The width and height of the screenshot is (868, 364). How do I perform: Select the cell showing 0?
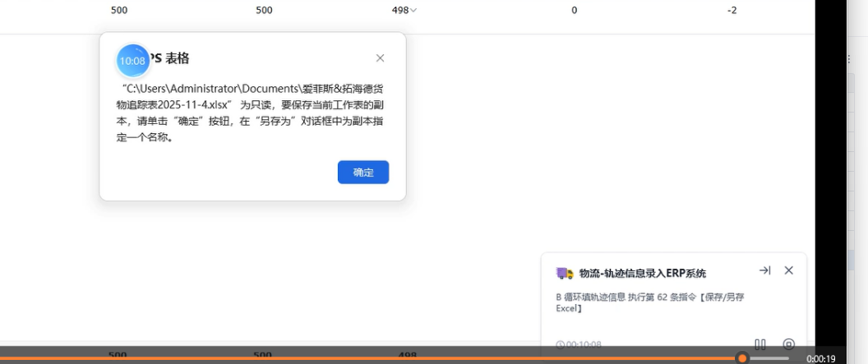574,10
